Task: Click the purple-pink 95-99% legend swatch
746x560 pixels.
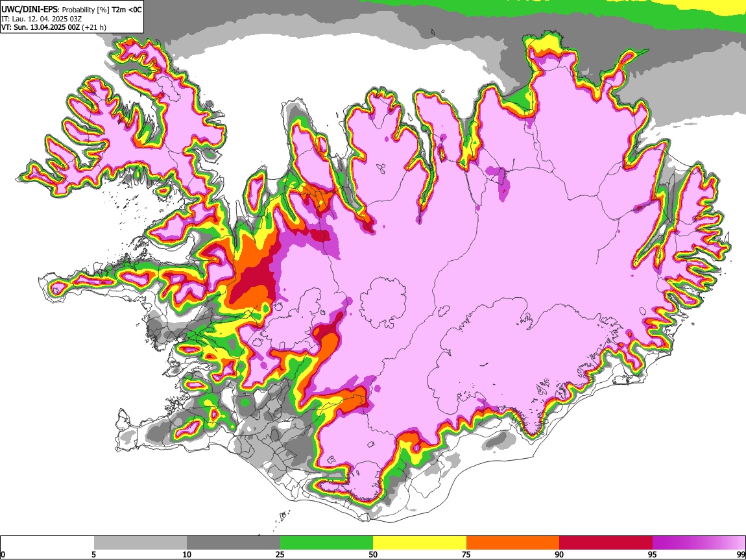Action: [699, 542]
